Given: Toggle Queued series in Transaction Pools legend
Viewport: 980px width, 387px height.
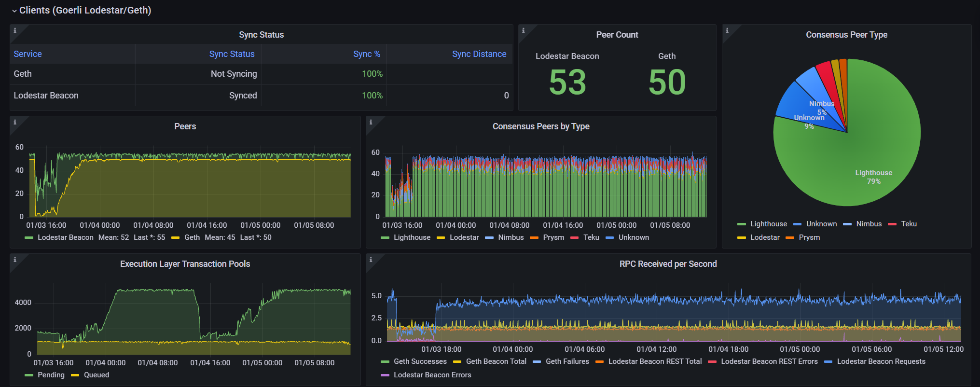Looking at the screenshot, I should click(x=96, y=375).
